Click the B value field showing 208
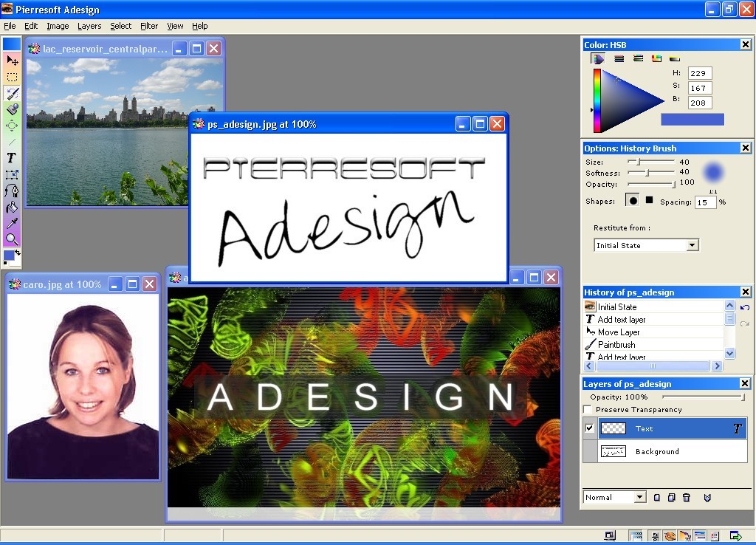Viewport: 756px width, 545px height. pyautogui.click(x=700, y=103)
